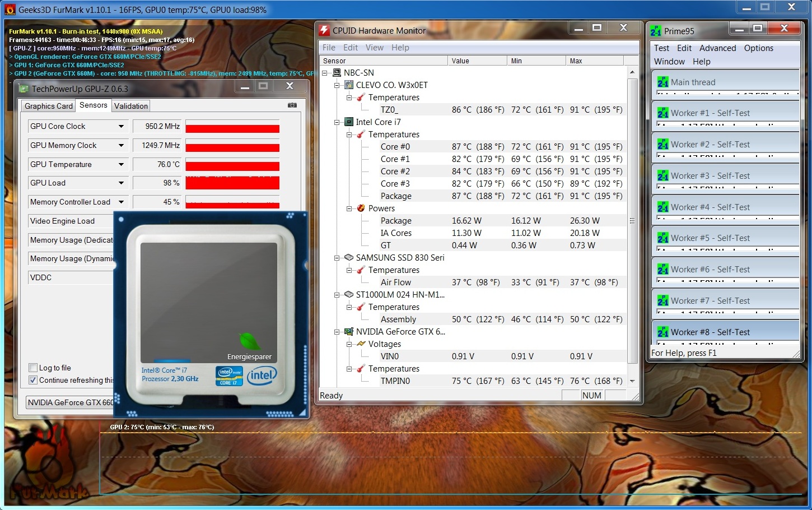Open the Validation tab
Image resolution: width=812 pixels, height=510 pixels.
click(131, 106)
